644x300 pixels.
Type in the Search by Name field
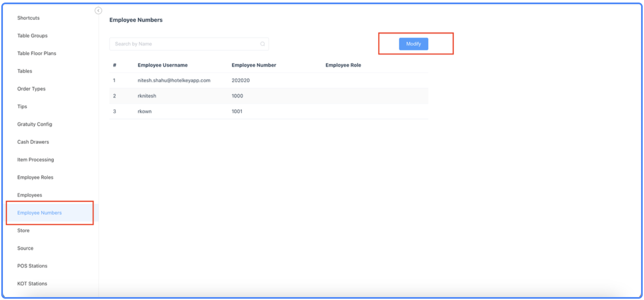pos(185,44)
